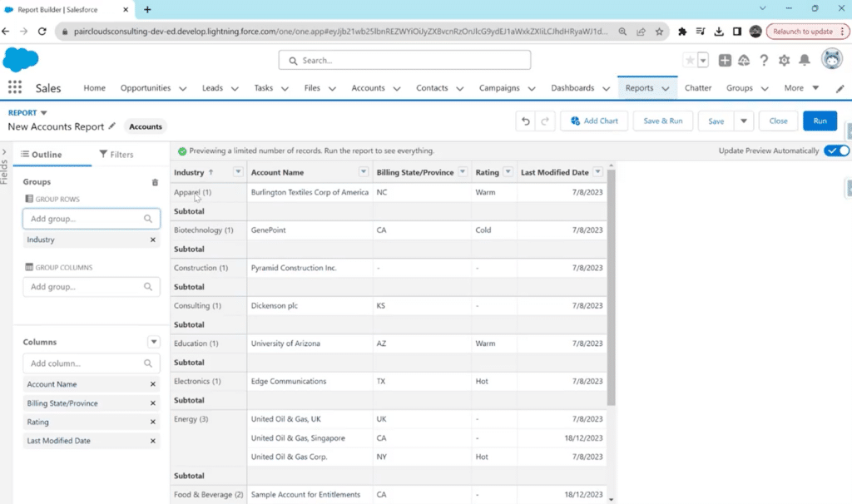
Task: Click Relaunch to update button
Action: pyautogui.click(x=807, y=32)
